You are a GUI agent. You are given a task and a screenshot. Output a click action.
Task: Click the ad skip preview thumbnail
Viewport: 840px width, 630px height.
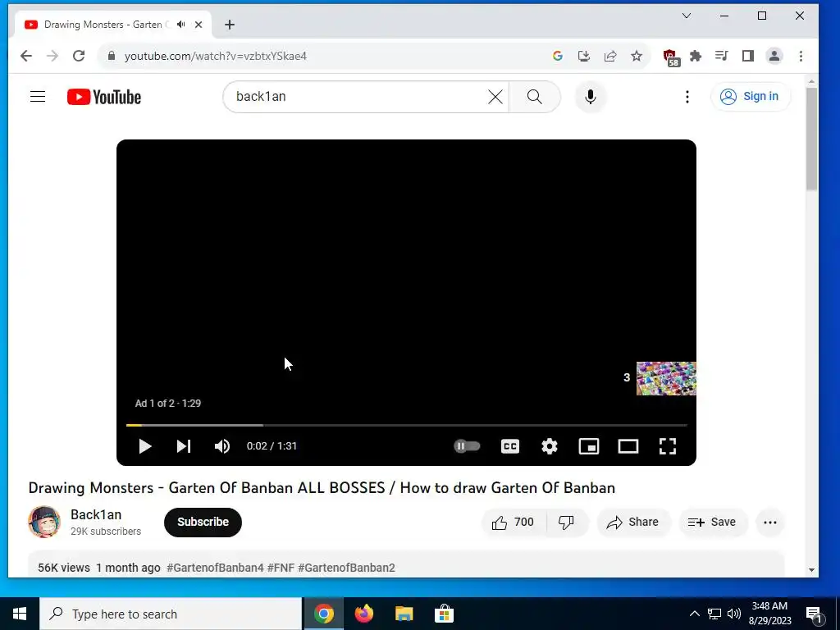[x=666, y=378]
